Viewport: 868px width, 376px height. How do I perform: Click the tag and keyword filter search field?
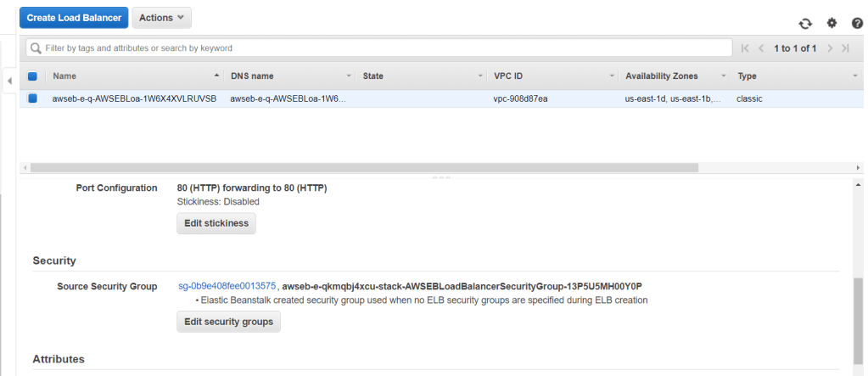tap(382, 48)
